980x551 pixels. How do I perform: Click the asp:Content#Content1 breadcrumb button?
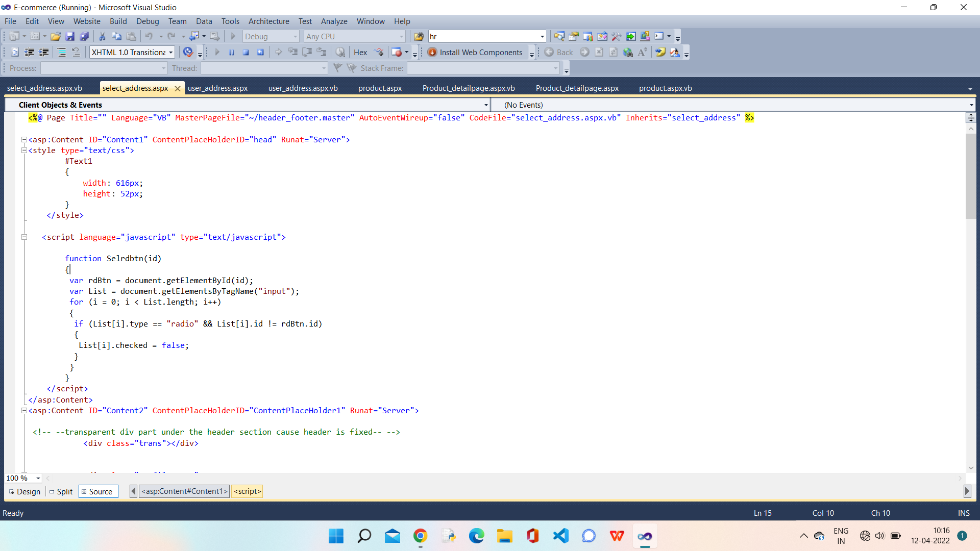(184, 491)
